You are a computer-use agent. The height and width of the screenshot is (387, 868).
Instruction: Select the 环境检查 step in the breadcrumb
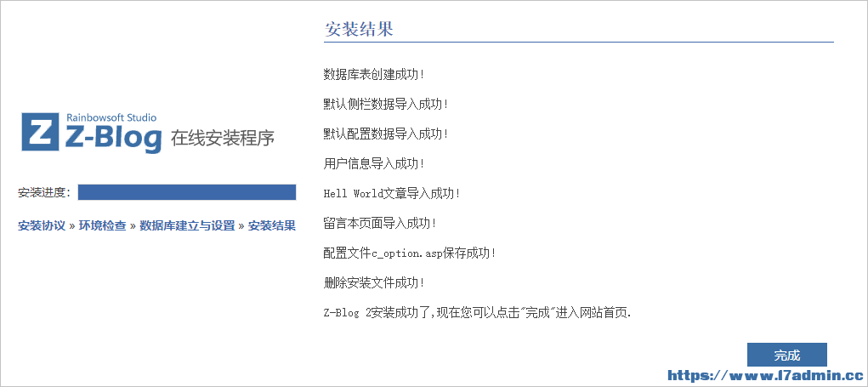coord(102,226)
